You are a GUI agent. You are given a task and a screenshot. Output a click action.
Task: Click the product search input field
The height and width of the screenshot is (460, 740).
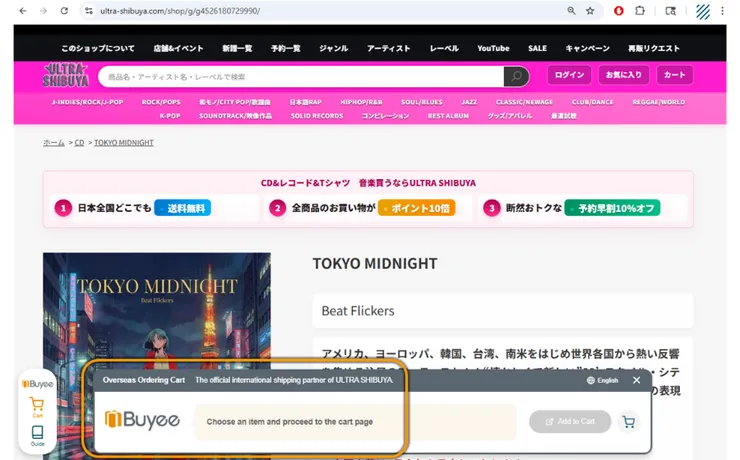tap(301, 76)
